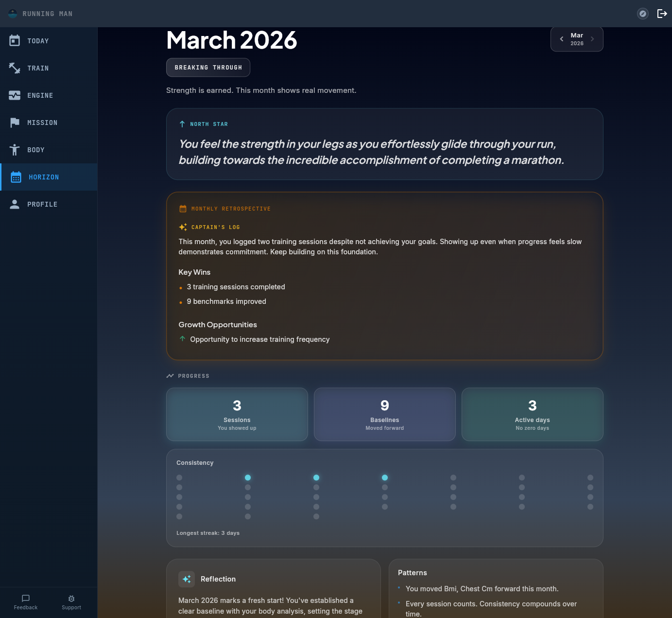Click the Support gear icon

pyautogui.click(x=71, y=599)
